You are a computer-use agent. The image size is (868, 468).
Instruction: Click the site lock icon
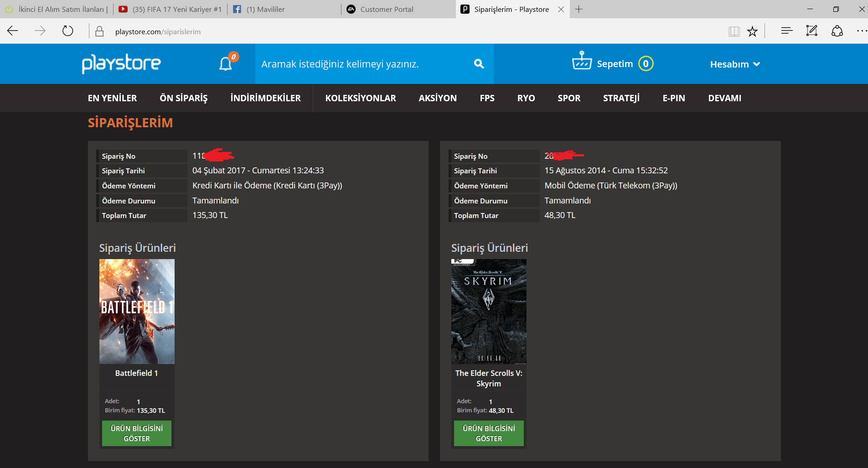tap(99, 31)
